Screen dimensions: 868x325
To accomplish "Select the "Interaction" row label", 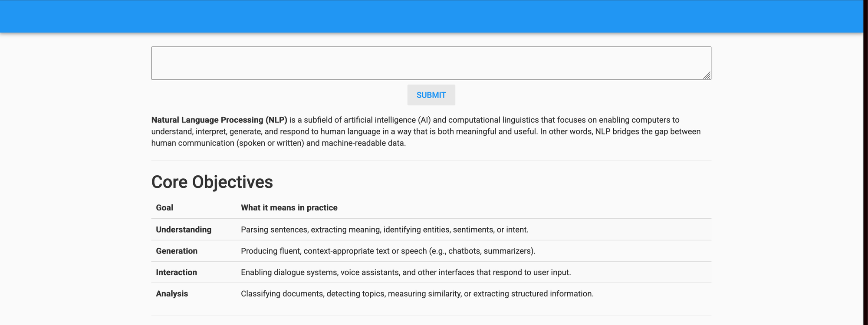I will click(176, 272).
